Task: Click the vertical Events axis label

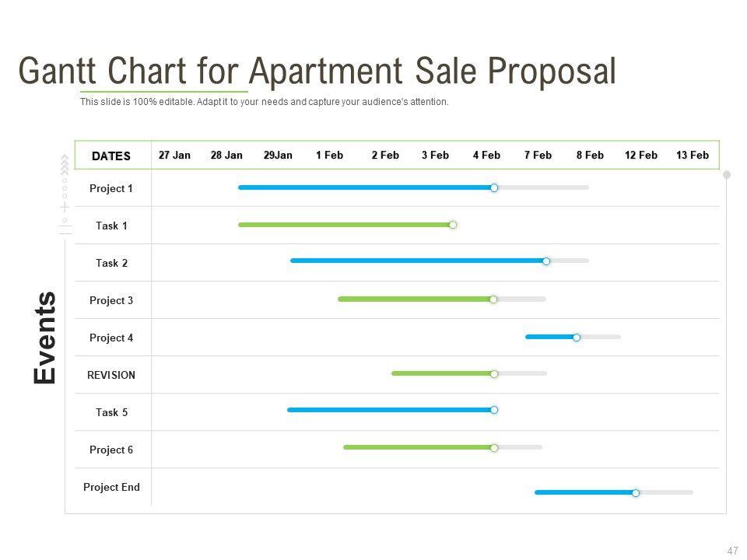Action: coord(45,338)
